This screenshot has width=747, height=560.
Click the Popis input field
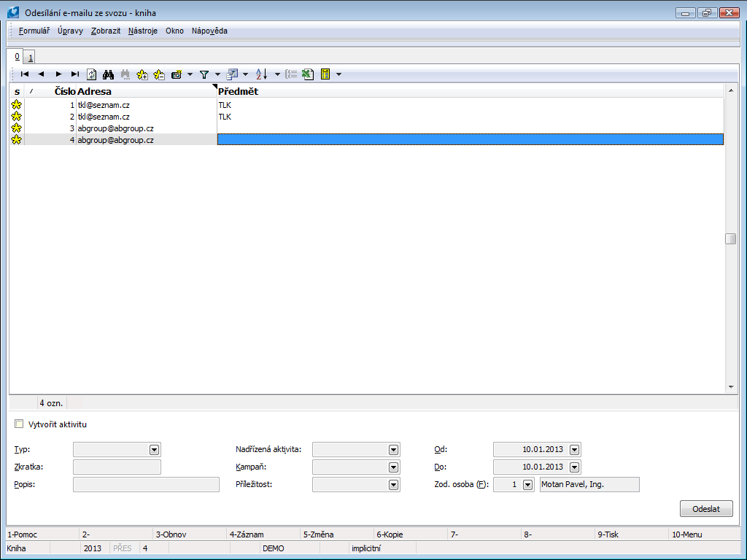144,484
